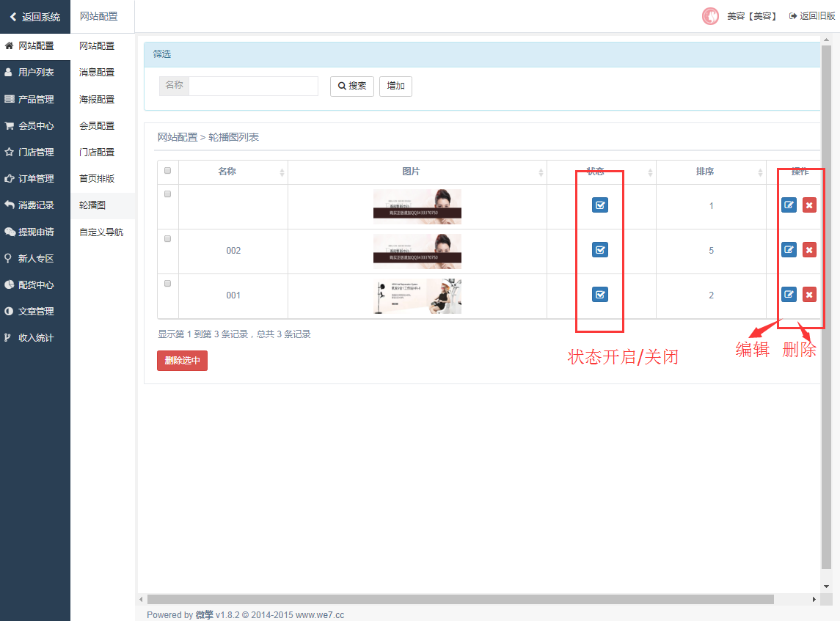Click into the 名称 filter field
Viewport: 840px width, 621px height.
click(x=253, y=86)
